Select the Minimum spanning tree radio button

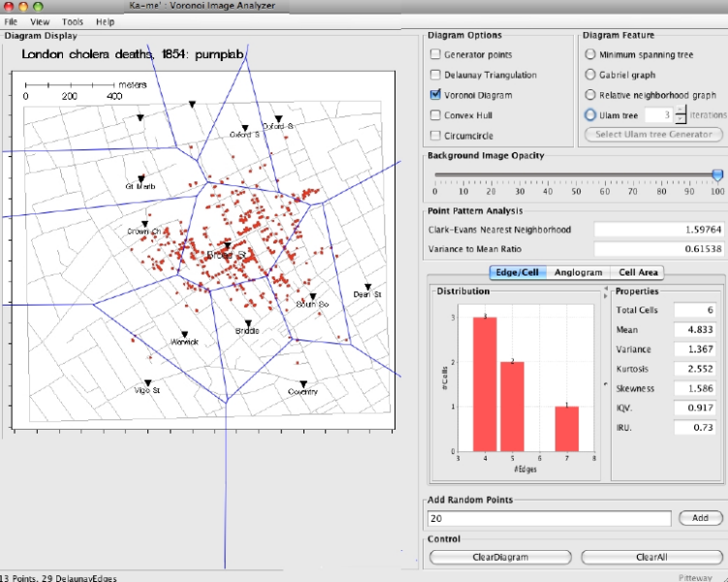(x=589, y=55)
